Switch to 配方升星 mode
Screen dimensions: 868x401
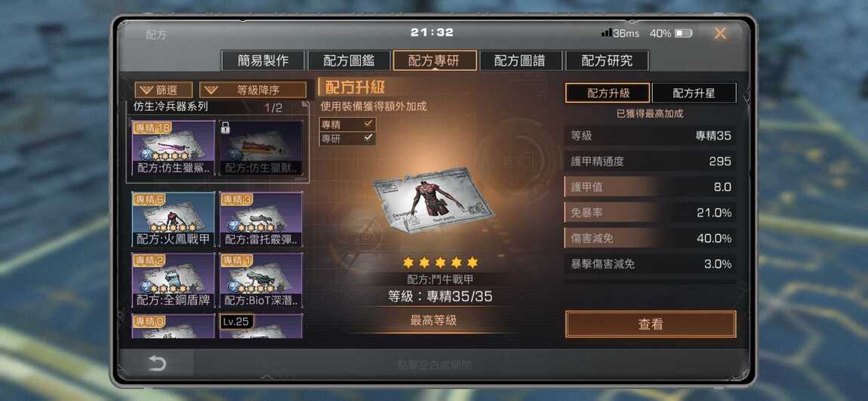coord(694,93)
